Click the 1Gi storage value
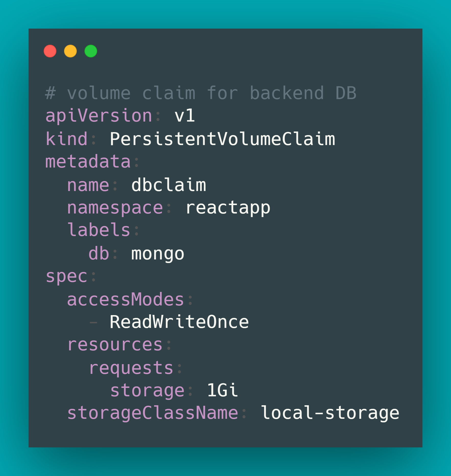451x476 pixels. (x=222, y=390)
